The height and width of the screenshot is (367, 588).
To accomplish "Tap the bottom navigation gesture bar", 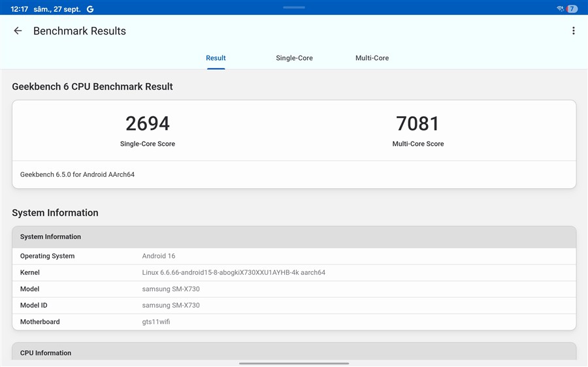I will (x=294, y=363).
